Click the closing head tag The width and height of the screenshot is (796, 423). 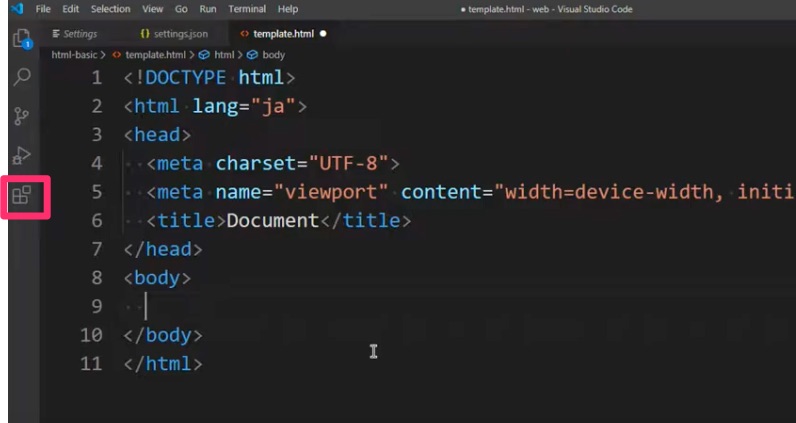[x=163, y=249]
